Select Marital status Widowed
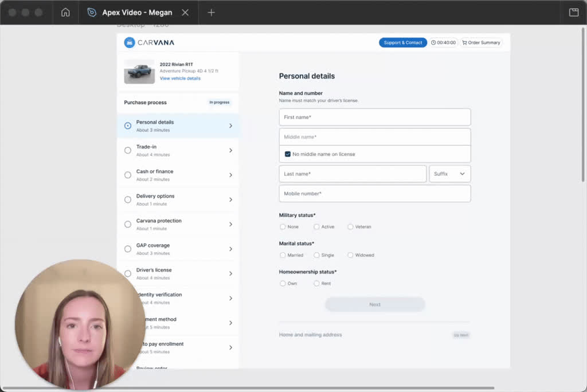Viewport: 587px width, 392px height. [350, 256]
